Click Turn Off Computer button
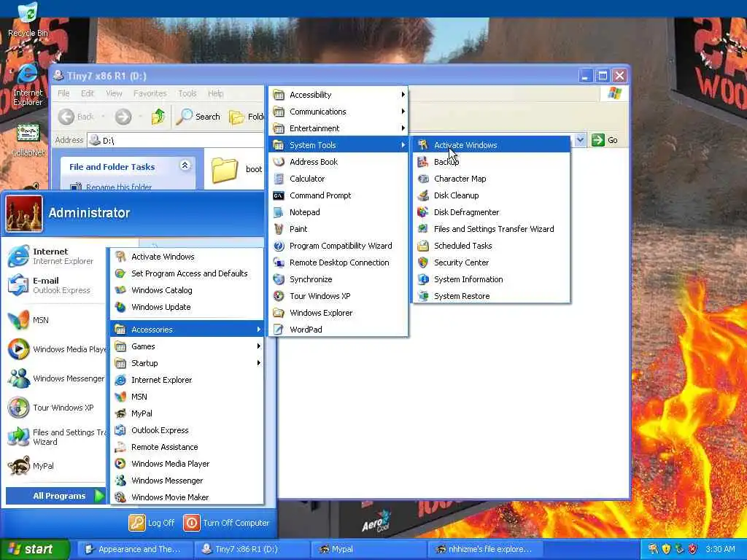The width and height of the screenshot is (747, 560). click(x=226, y=523)
